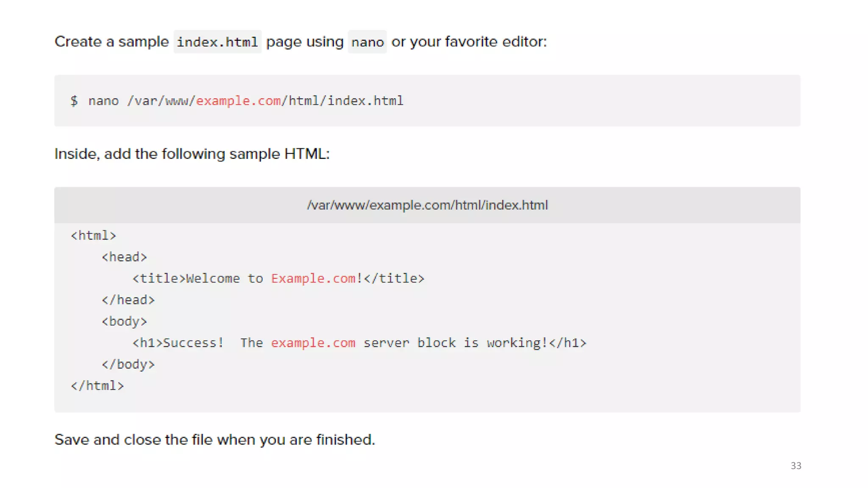Screen dimensions: 868x488
Task: Click the inline index.html code label
Action: [x=217, y=42]
